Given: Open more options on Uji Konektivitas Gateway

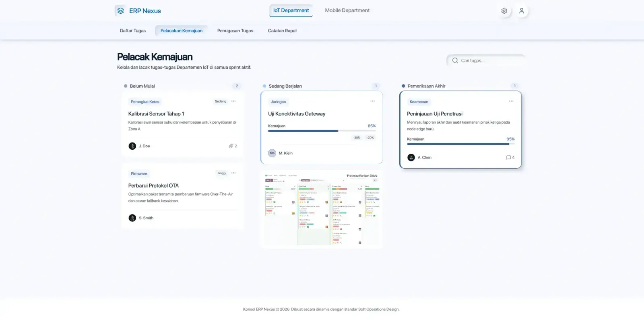Looking at the screenshot, I should pos(373,101).
